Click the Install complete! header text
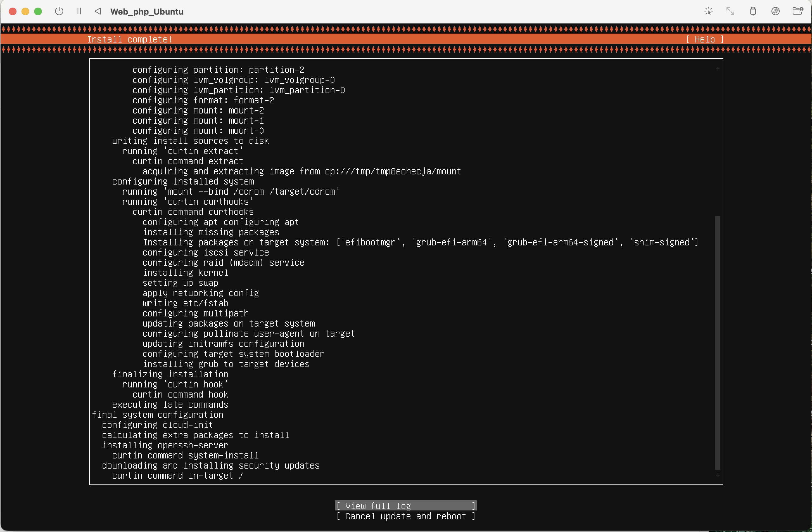Screen dimensions: 812x532 [130, 40]
